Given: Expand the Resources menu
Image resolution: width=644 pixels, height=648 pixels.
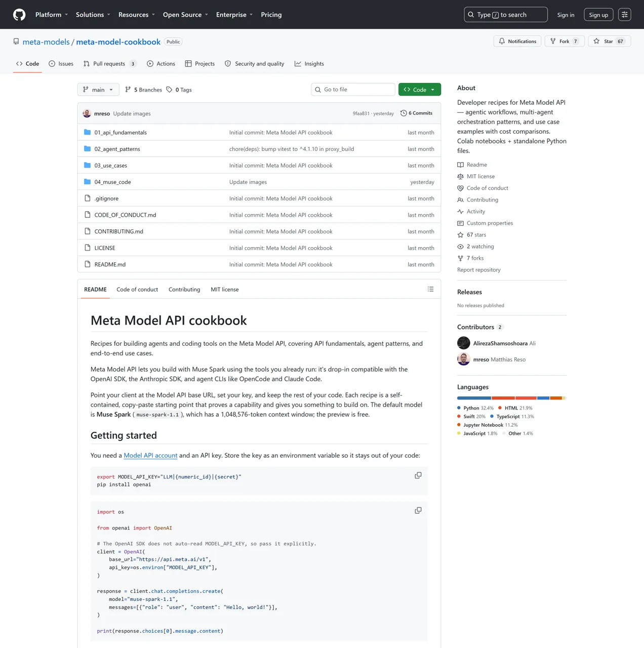Looking at the screenshot, I should 137,15.
